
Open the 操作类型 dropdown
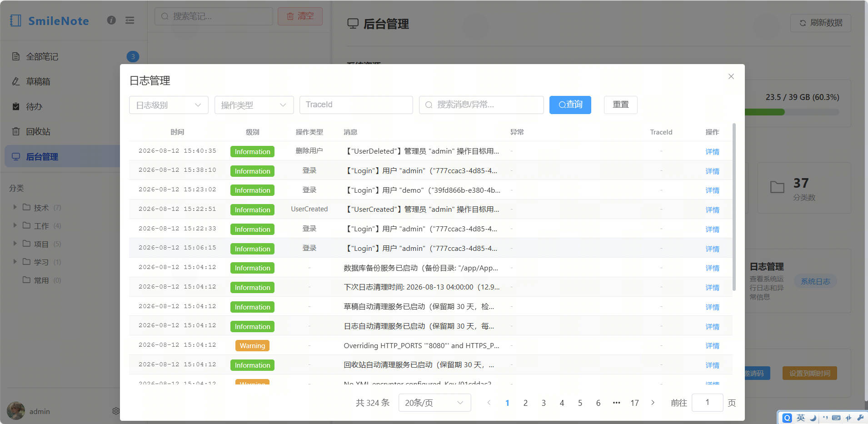click(x=254, y=105)
